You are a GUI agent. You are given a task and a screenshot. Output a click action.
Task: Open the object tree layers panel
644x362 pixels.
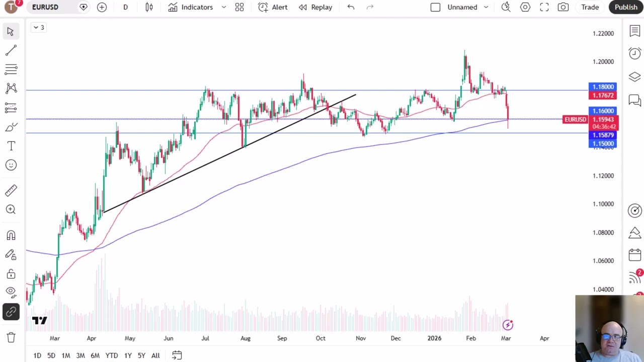pyautogui.click(x=634, y=76)
